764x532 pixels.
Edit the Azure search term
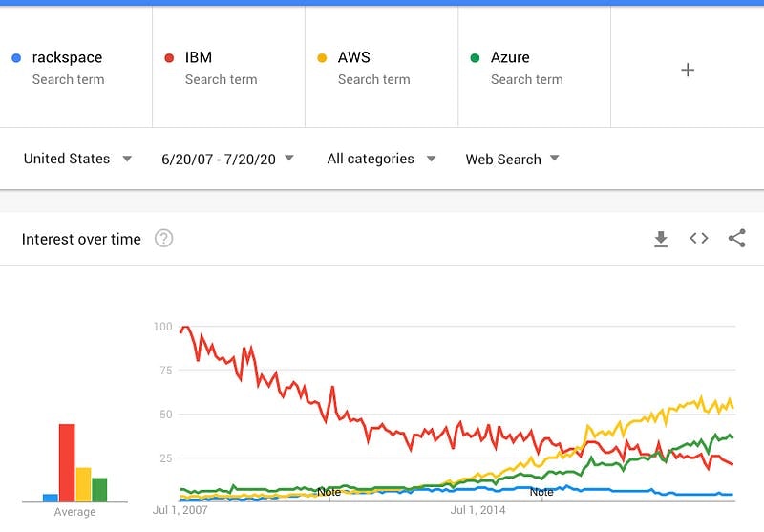[x=510, y=57]
